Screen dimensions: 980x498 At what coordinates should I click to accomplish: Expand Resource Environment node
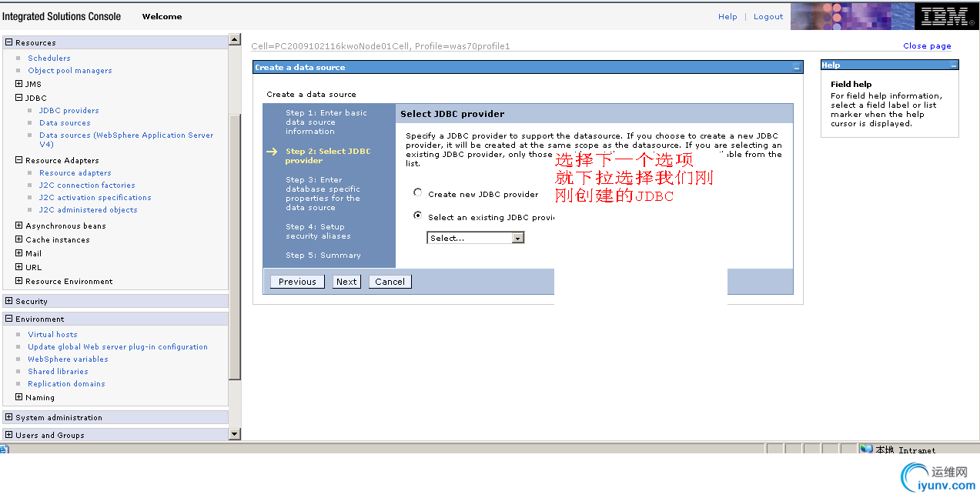click(x=19, y=281)
